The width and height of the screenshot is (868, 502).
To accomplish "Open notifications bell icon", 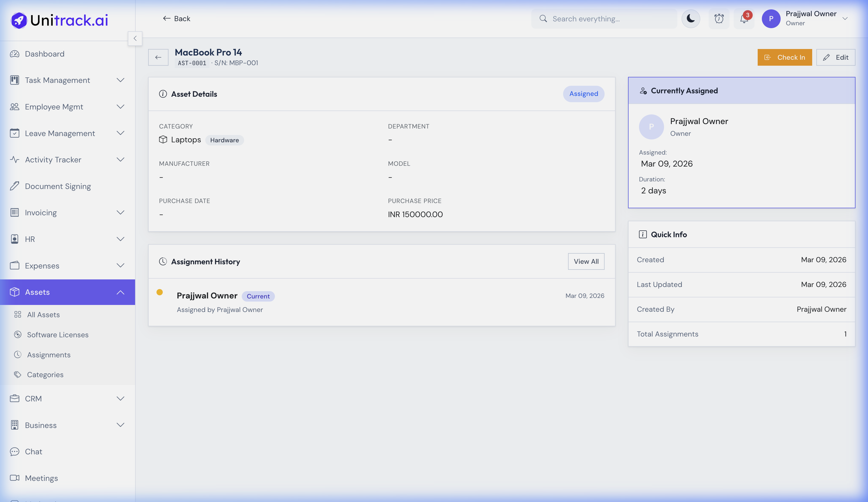I will (x=744, y=19).
